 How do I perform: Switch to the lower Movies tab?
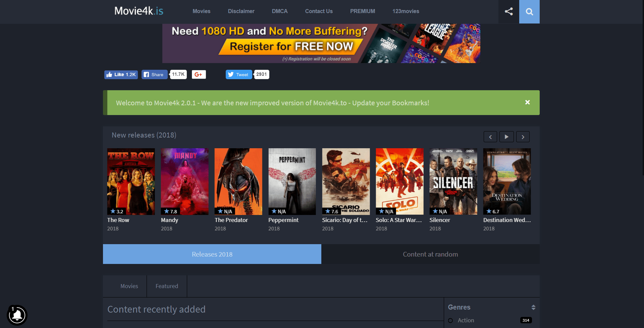tap(129, 286)
